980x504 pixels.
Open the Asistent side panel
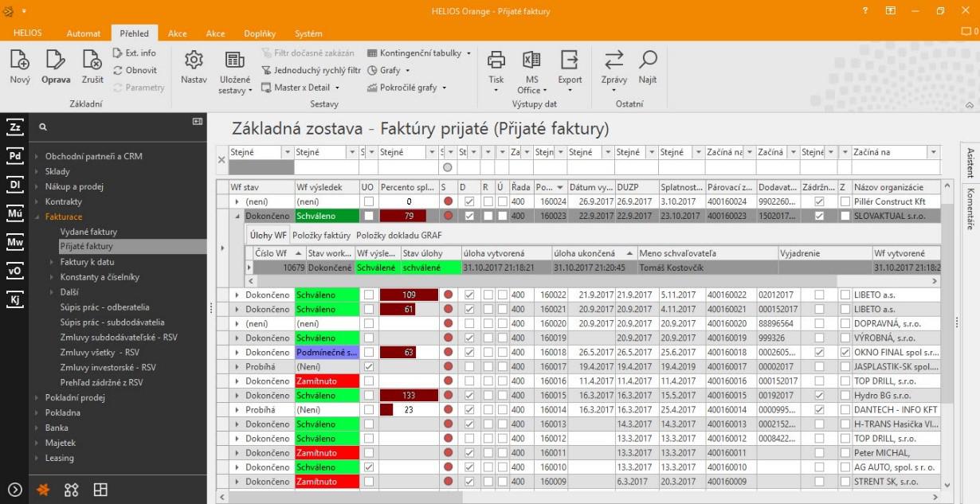(x=970, y=162)
